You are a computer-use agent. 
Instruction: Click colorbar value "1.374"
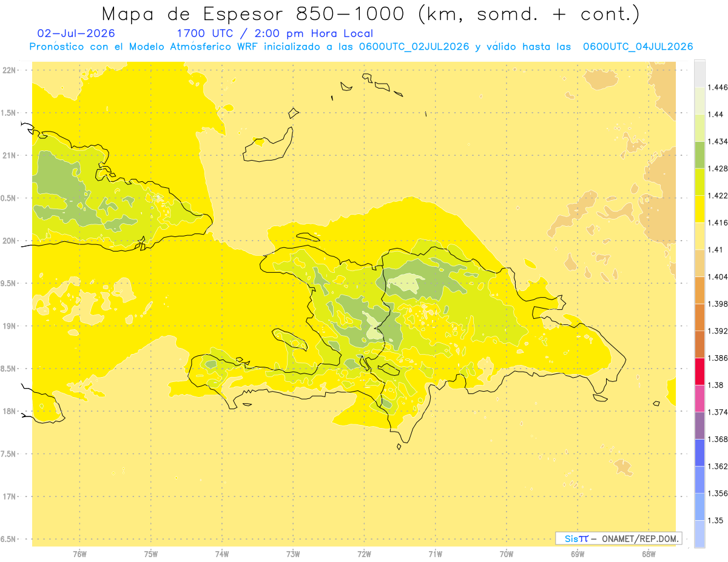click(718, 412)
